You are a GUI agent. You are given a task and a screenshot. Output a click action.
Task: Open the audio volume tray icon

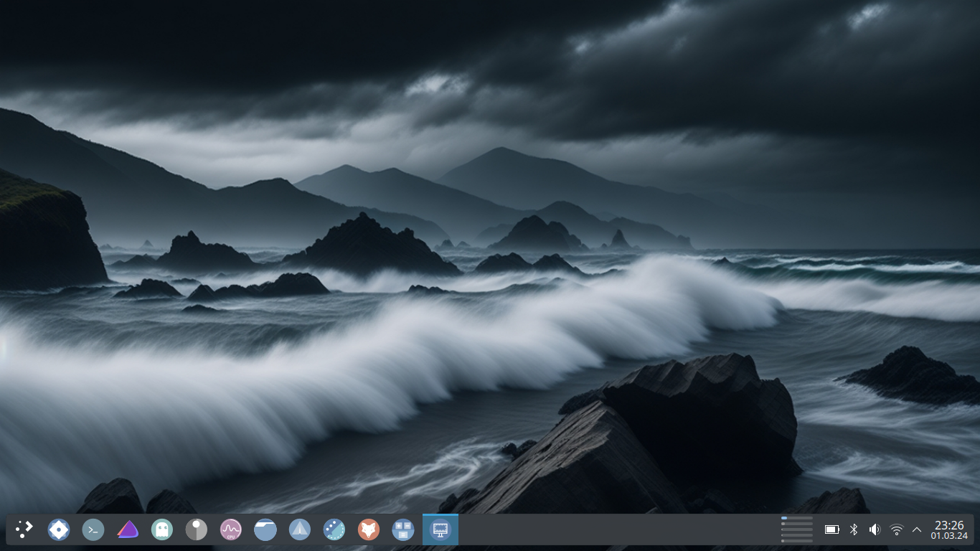coord(875,530)
